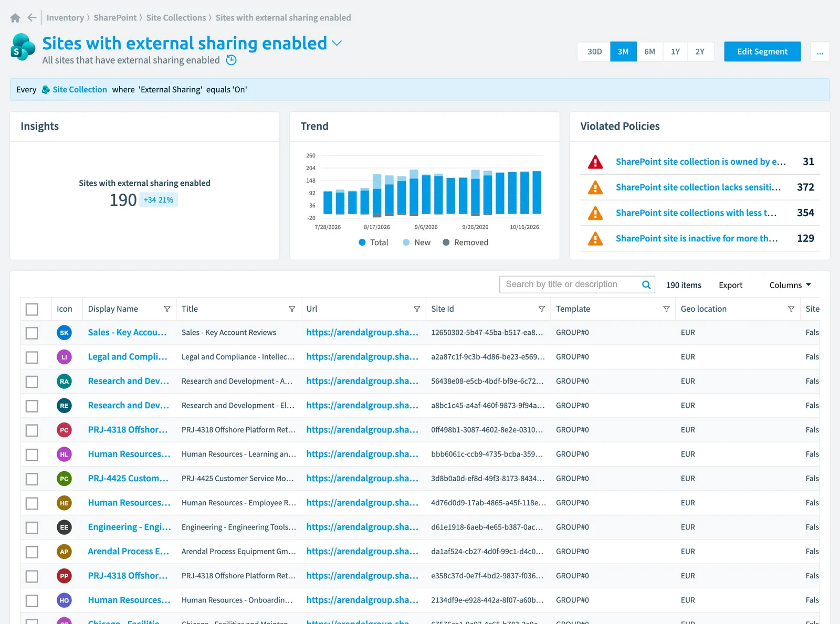
Task: Toggle the Removed legend swatch
Action: 446,242
